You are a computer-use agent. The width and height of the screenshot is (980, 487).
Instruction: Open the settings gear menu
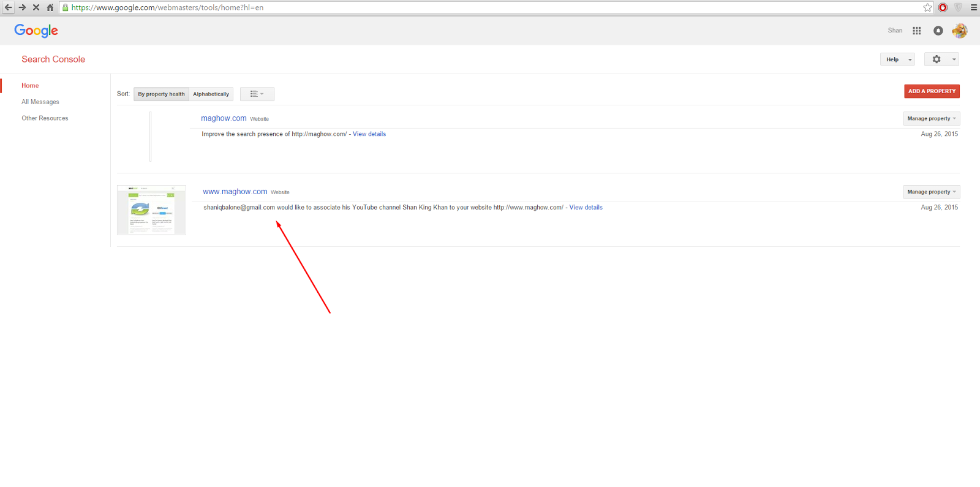click(941, 59)
